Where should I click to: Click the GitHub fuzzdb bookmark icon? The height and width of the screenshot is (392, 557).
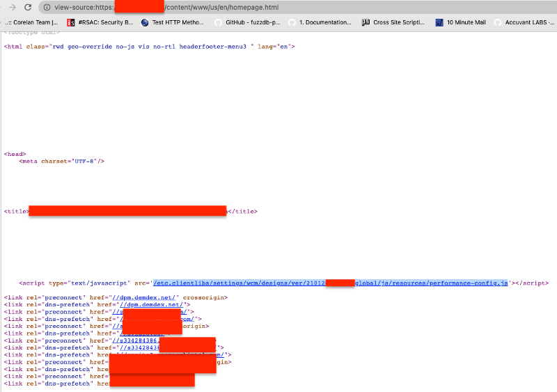pos(218,22)
